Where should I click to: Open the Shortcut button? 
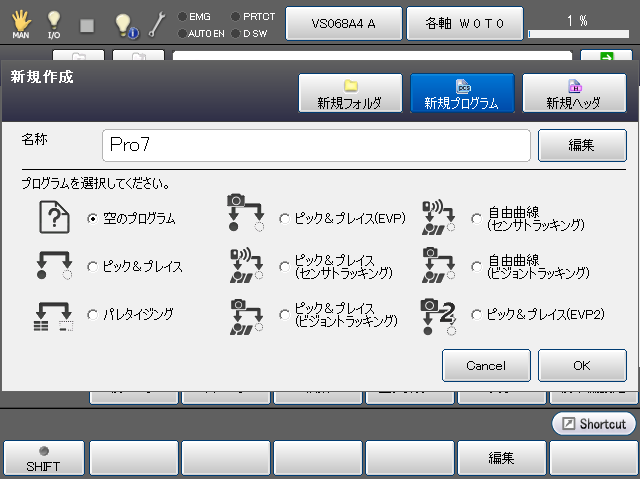coord(593,423)
